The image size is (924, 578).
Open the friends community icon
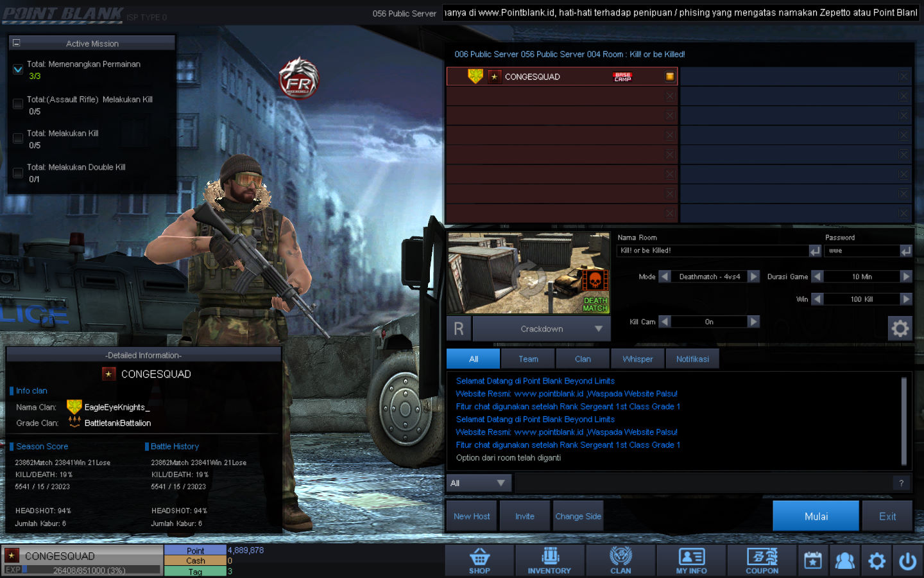(844, 561)
